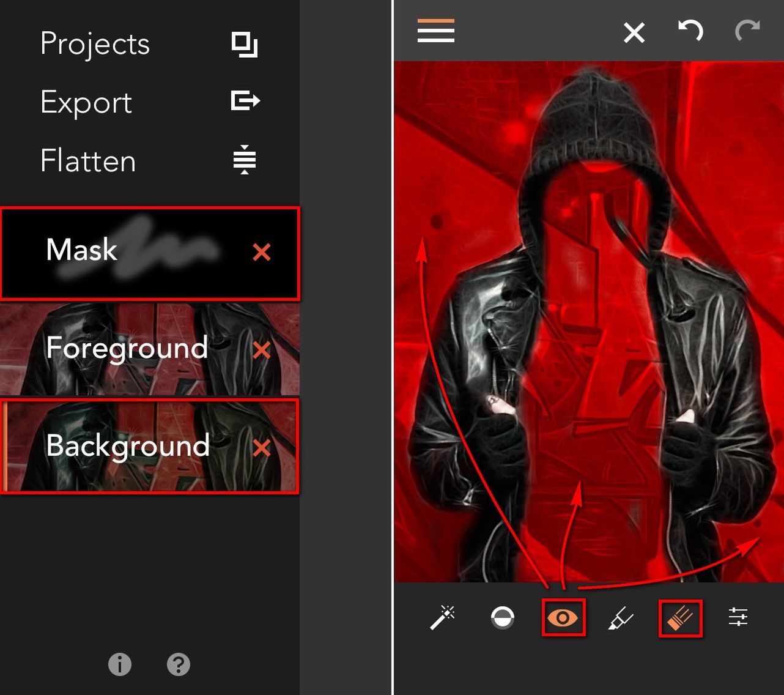
Task: Click the Export arrow icon
Action: (246, 100)
